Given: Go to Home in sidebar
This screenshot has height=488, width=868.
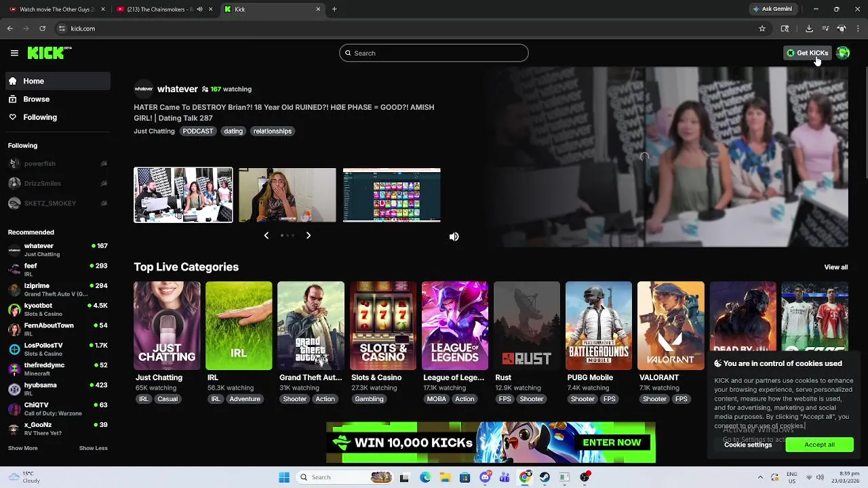Looking at the screenshot, I should tap(58, 81).
